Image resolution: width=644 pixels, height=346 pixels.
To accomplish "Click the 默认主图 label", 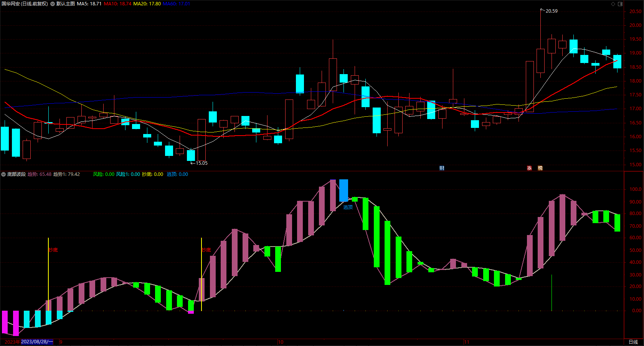I will coord(66,4).
